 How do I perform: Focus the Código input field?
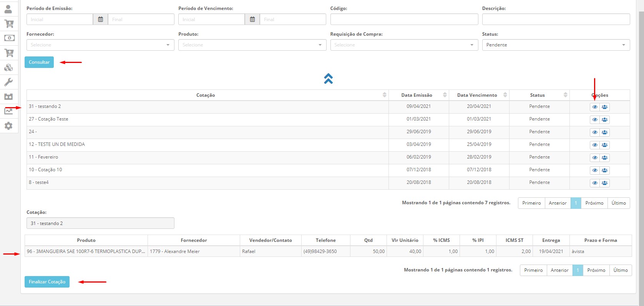pyautogui.click(x=404, y=19)
